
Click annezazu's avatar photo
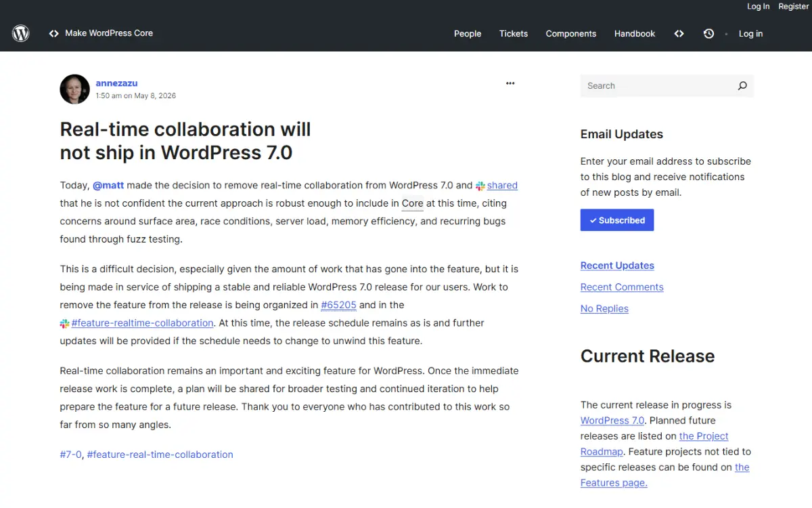[74, 89]
